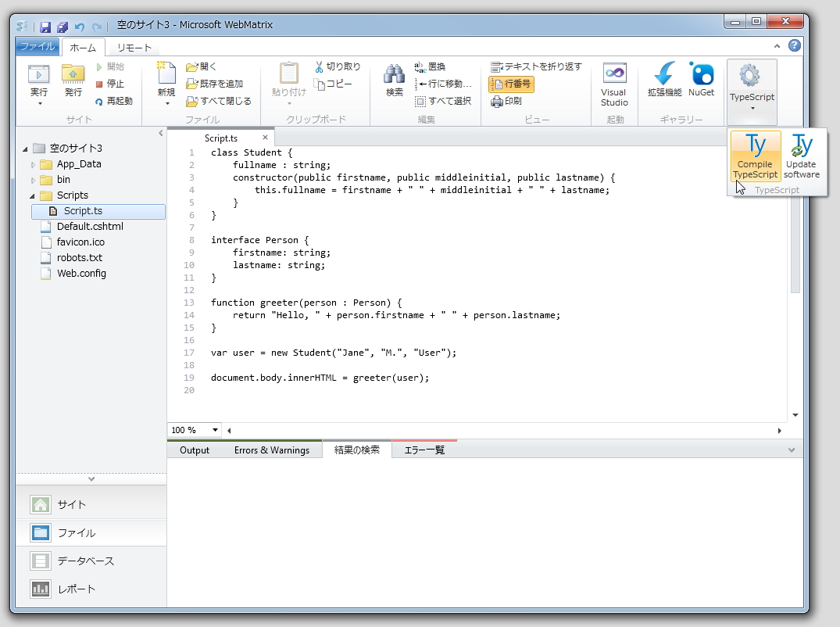
Task: Open Find (検索) with binoculars icon
Action: 395,74
